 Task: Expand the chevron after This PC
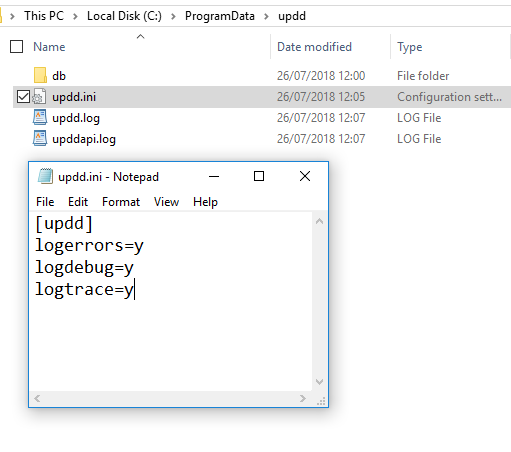pos(75,16)
